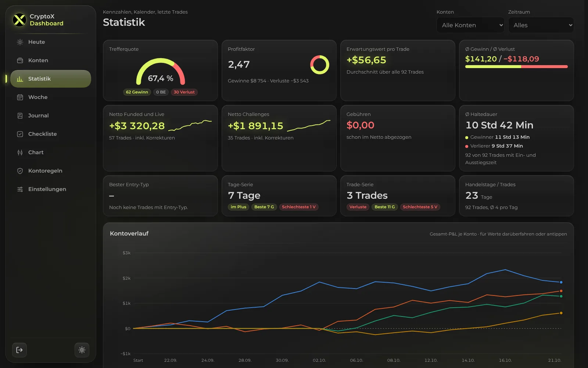Click the 3 Trades streak value
The width and height of the screenshot is (588, 368).
click(x=367, y=195)
